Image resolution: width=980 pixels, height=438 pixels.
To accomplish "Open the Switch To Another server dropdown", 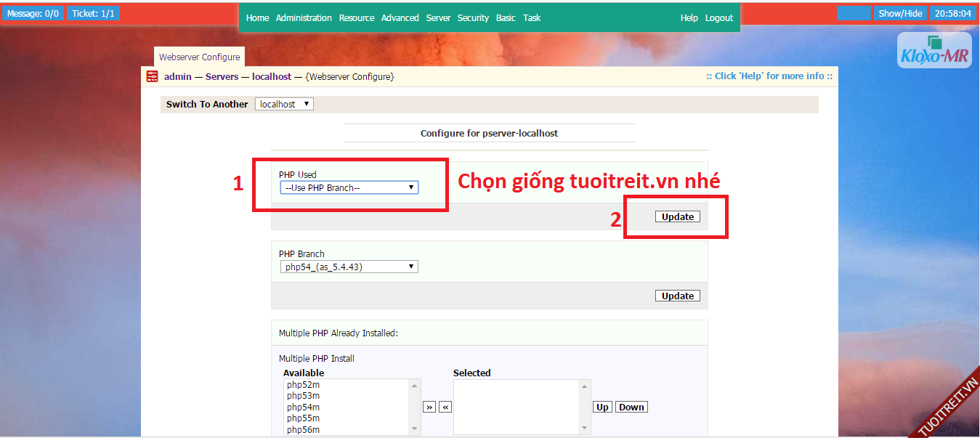I will (x=284, y=104).
